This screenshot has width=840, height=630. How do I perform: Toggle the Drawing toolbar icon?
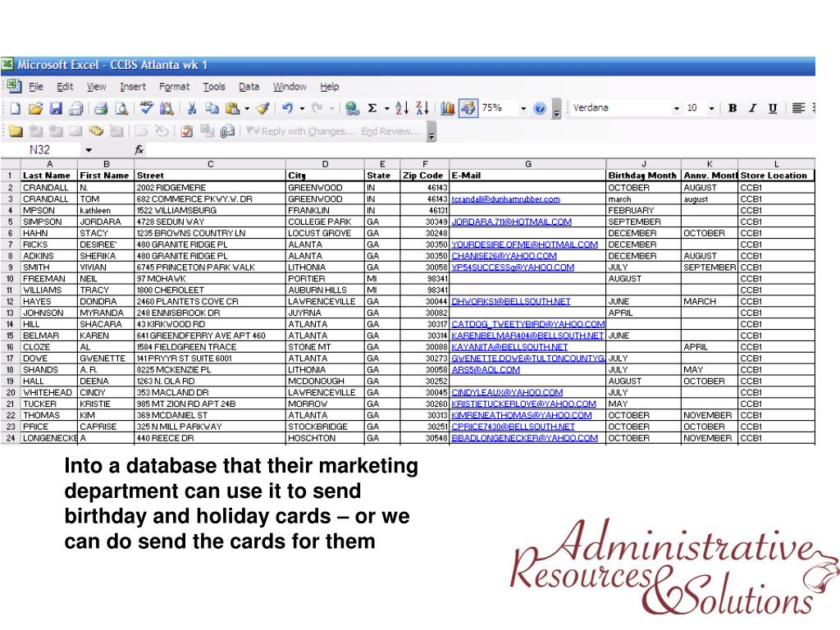[x=468, y=109]
